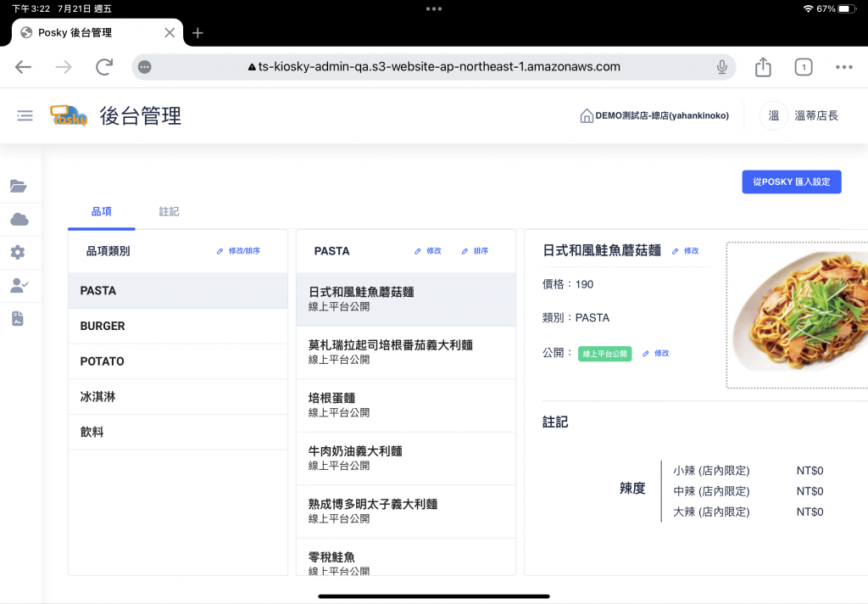Click the 小辣 (店內限定) option
868x604 pixels.
tap(711, 471)
